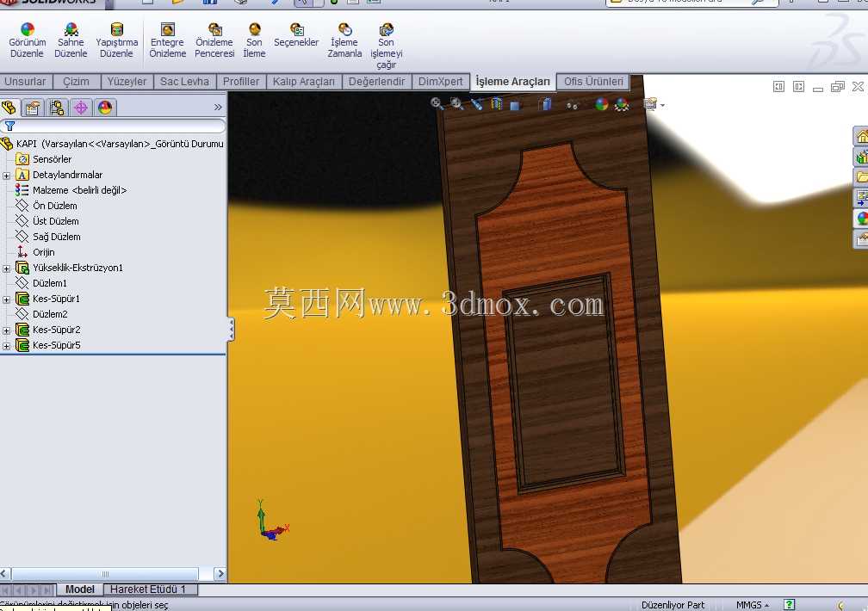The image size is (868, 611).
Task: Click Hide/Show Items icon
Action: pos(572,105)
